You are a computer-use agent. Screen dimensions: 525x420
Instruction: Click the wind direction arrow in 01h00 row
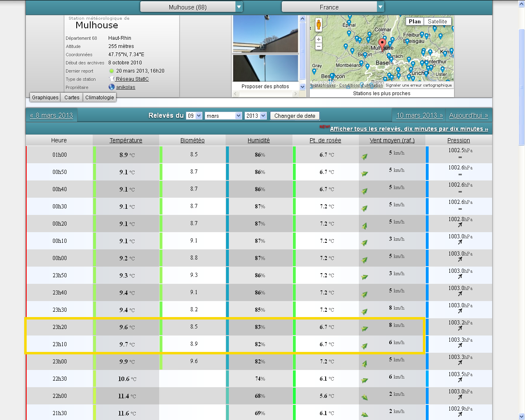coord(365,156)
